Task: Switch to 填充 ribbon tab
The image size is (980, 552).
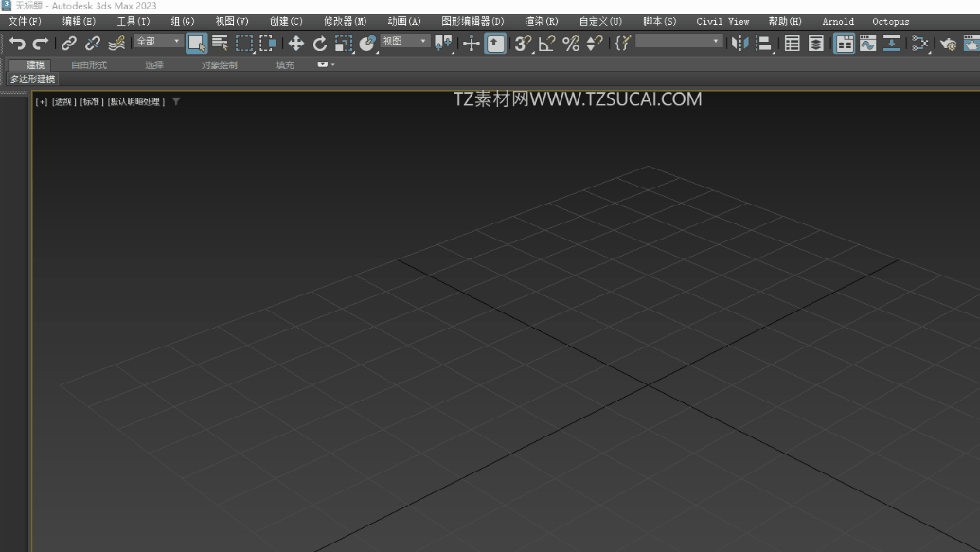Action: 285,65
